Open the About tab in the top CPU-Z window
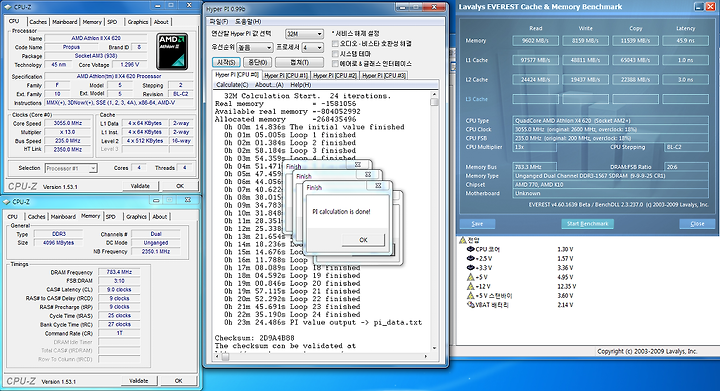This screenshot has width=720, height=391. [x=161, y=22]
